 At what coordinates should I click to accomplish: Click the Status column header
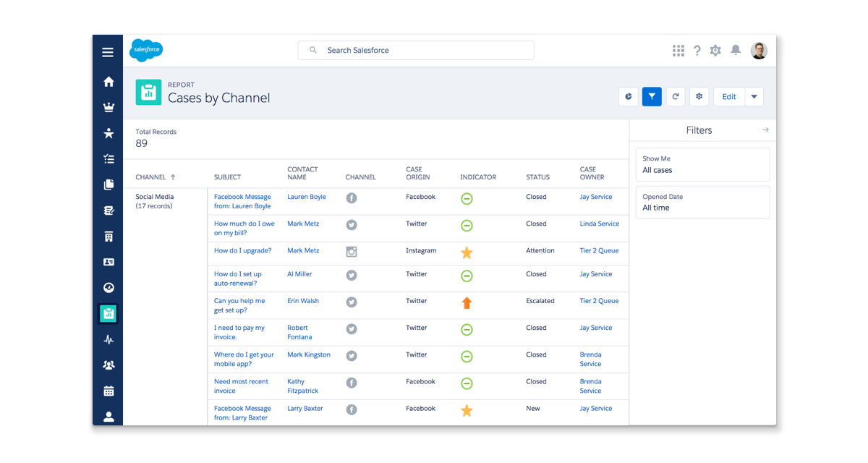coord(537,177)
